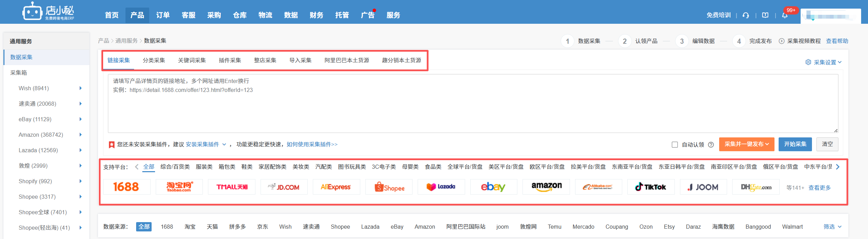Open 采集设置 gear settings
The image size is (868, 239).
824,62
